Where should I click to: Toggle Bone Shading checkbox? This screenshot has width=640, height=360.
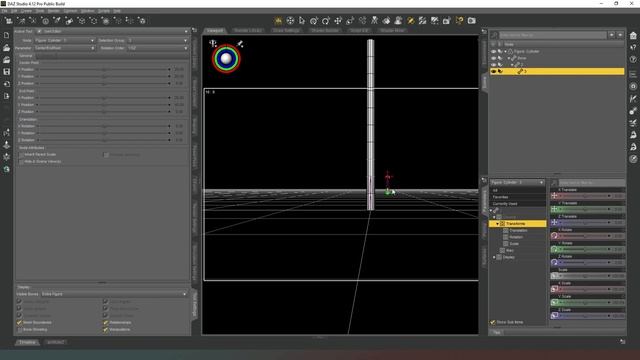click(19, 329)
